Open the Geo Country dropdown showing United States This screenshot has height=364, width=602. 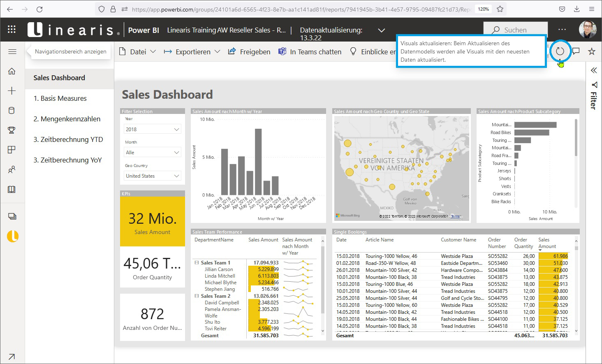(x=152, y=176)
